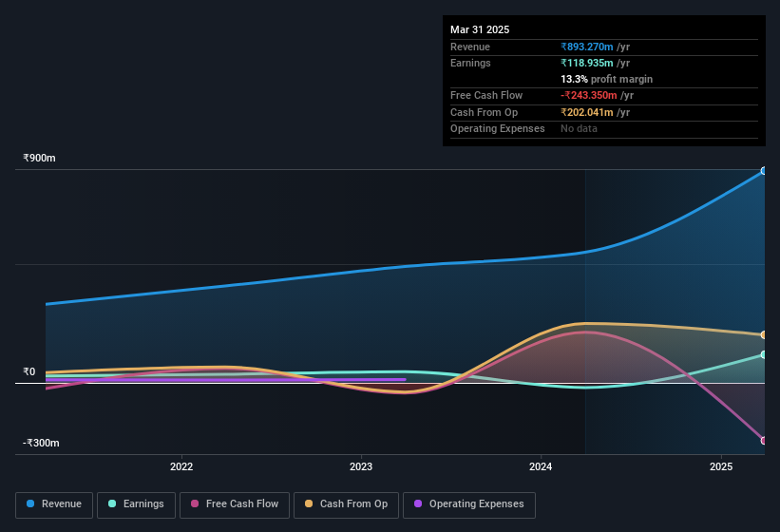
Task: Click the ₹900m y-axis label
Action: point(39,158)
